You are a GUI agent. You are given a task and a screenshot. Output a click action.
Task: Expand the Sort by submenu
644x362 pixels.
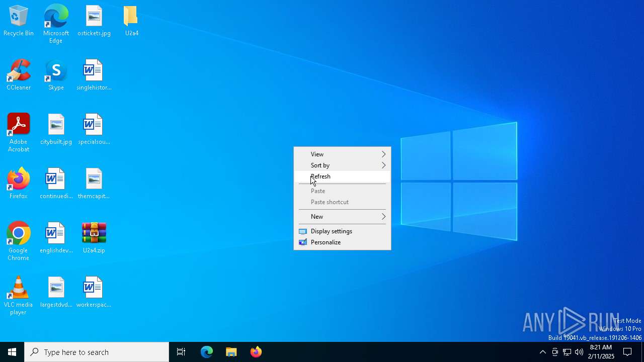[342, 165]
